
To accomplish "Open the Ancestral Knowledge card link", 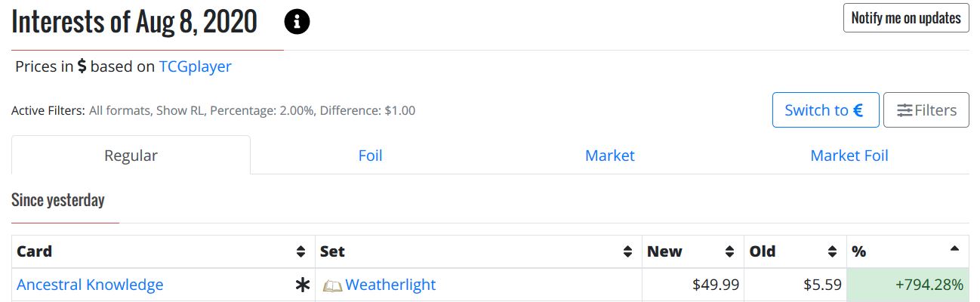I will click(90, 285).
